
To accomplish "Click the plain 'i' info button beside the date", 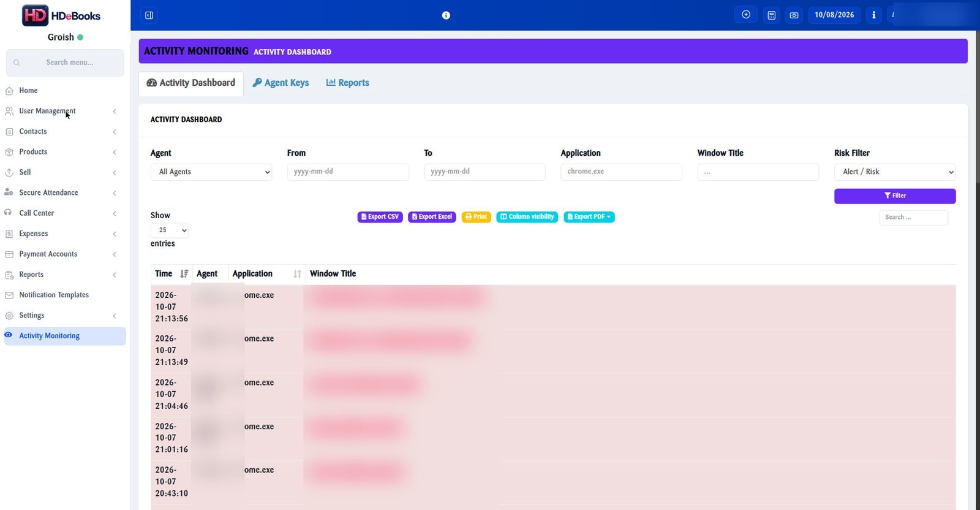I will click(873, 15).
